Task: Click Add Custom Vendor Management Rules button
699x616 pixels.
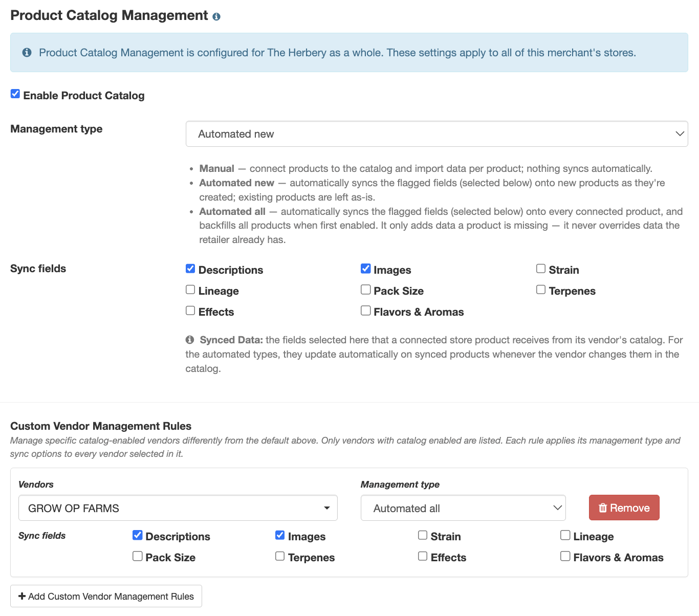Action: pyautogui.click(x=106, y=596)
